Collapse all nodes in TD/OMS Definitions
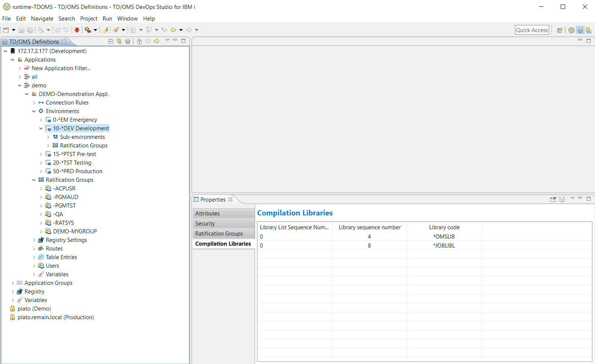 click(111, 41)
